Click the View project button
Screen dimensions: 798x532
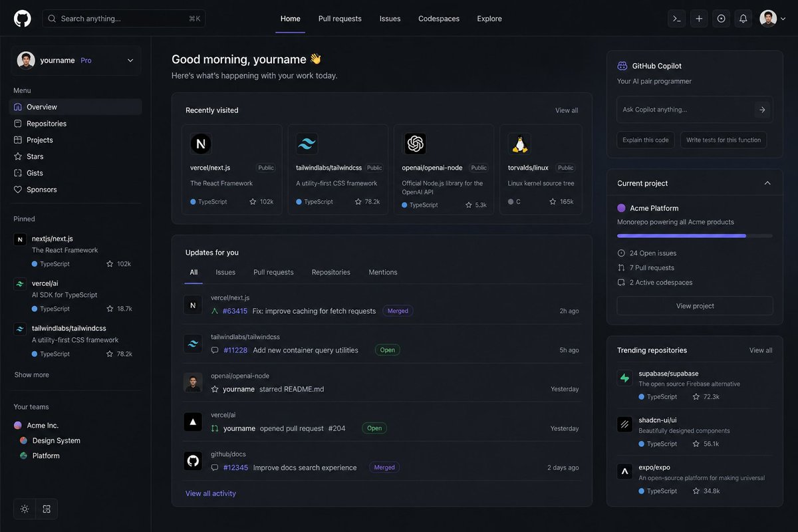[x=695, y=306]
